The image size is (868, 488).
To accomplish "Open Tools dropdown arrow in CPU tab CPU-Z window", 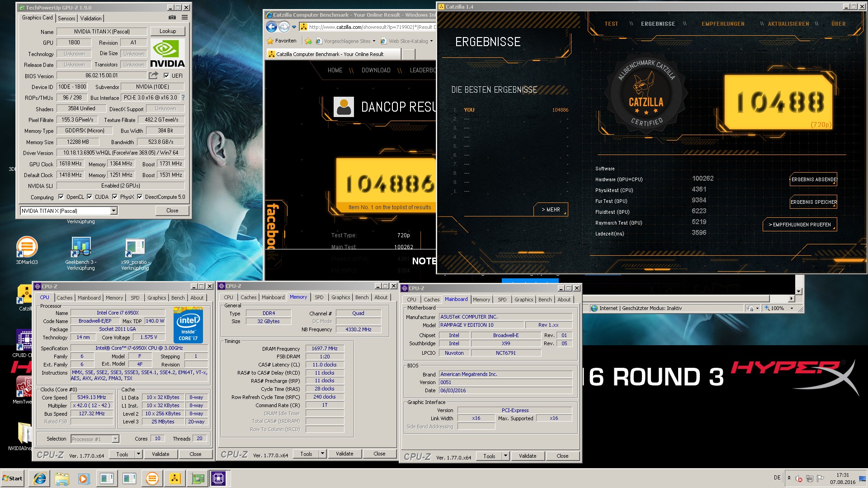I will click(139, 454).
